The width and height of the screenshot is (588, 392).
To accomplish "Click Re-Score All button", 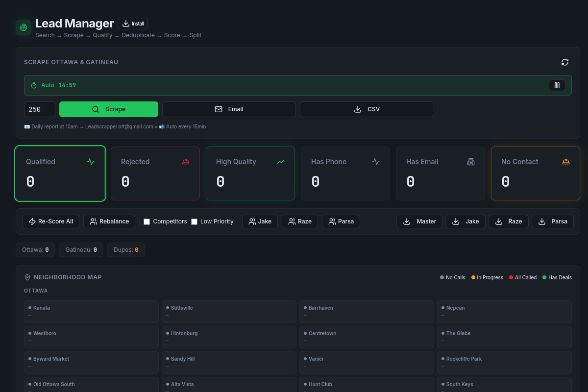I will point(50,221).
